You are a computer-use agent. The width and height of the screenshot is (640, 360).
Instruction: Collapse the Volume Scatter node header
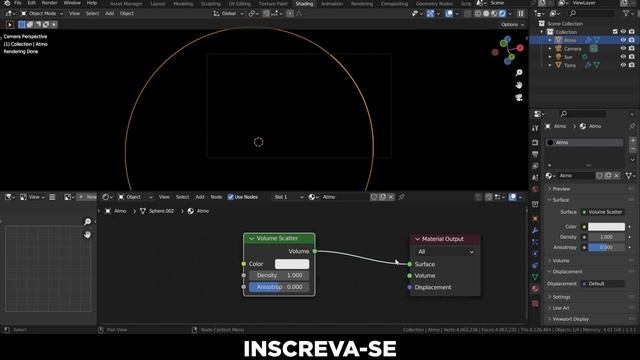pos(251,238)
